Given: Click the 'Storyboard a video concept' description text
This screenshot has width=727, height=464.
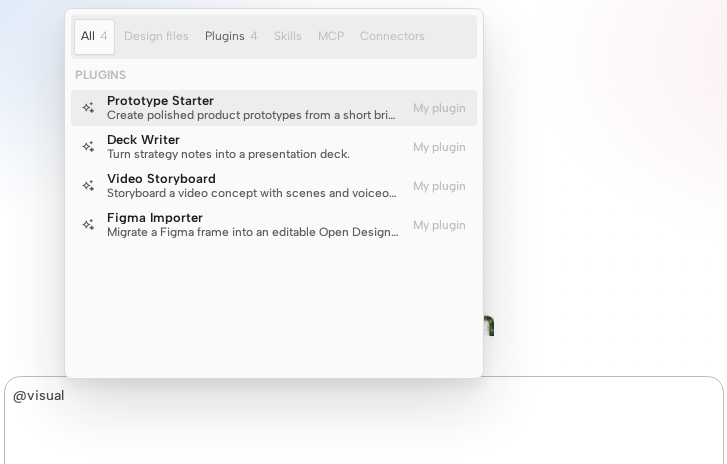Looking at the screenshot, I should [x=252, y=193].
